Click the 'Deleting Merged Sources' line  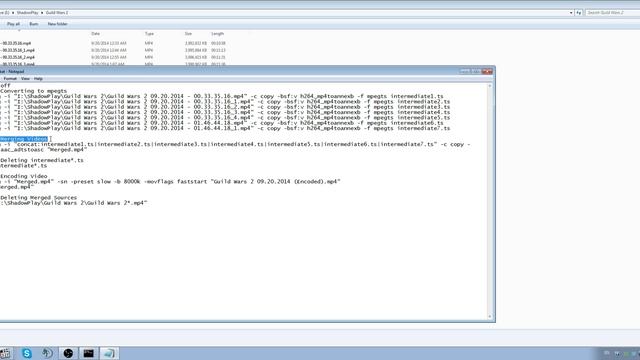point(38,197)
